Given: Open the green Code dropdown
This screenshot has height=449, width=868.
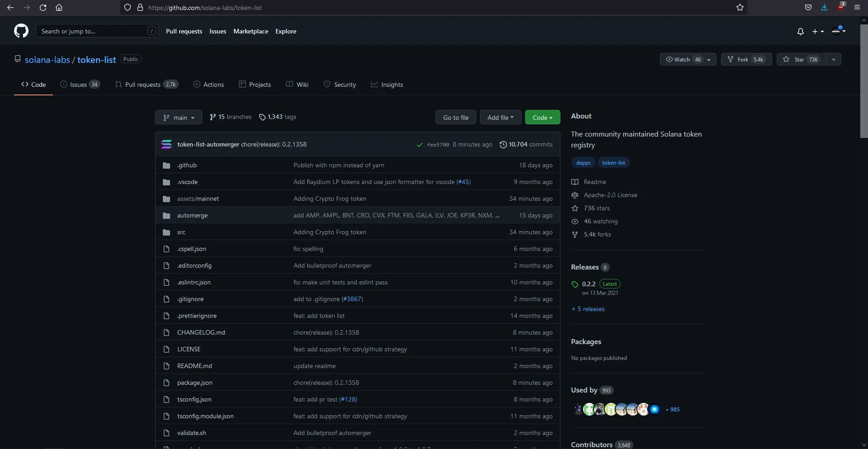Looking at the screenshot, I should pyautogui.click(x=542, y=118).
